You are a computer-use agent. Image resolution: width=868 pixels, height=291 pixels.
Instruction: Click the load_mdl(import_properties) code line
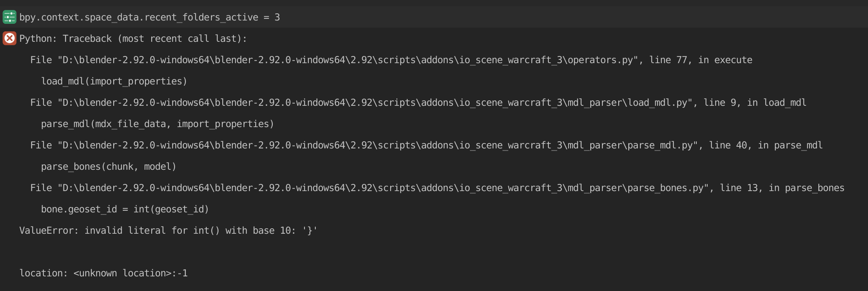coord(114,82)
